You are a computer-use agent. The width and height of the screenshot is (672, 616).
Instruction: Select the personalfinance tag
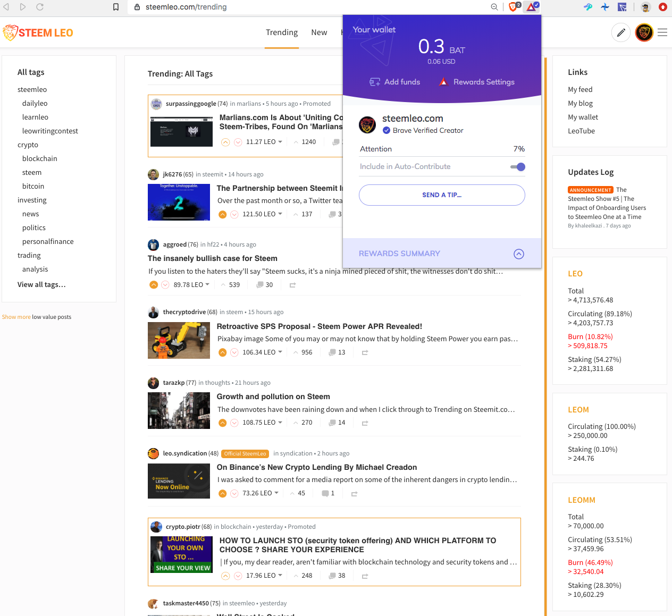tap(48, 241)
